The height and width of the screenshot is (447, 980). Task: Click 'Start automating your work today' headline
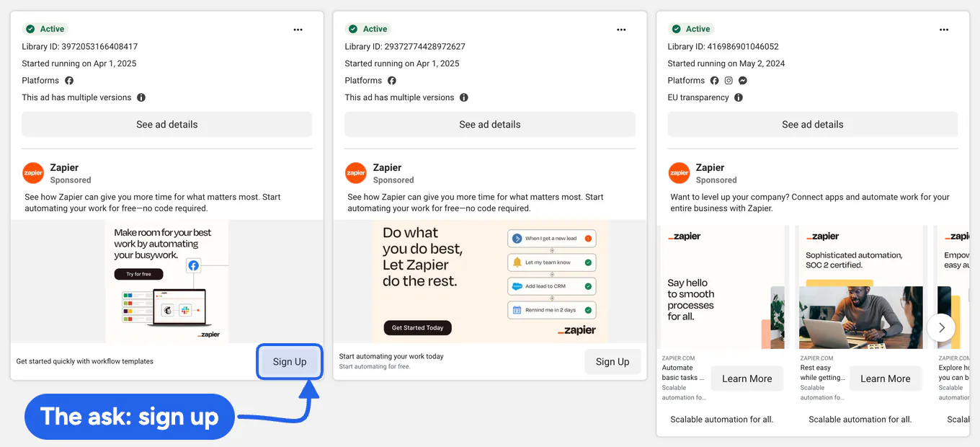click(x=391, y=356)
